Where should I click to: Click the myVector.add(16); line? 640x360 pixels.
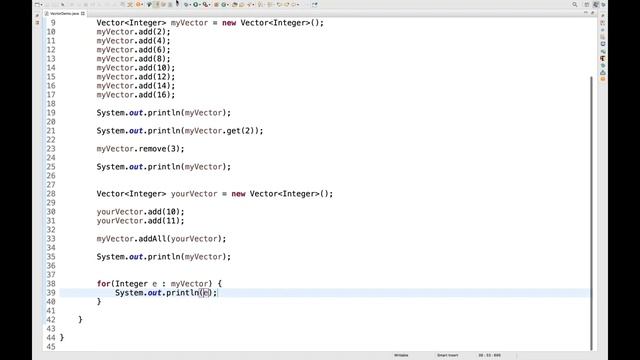pos(136,95)
